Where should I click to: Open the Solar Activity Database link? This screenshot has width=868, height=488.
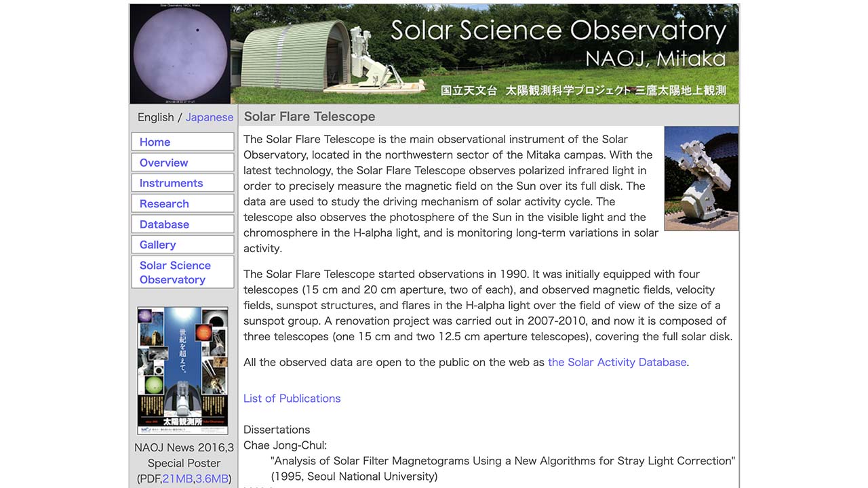(616, 362)
